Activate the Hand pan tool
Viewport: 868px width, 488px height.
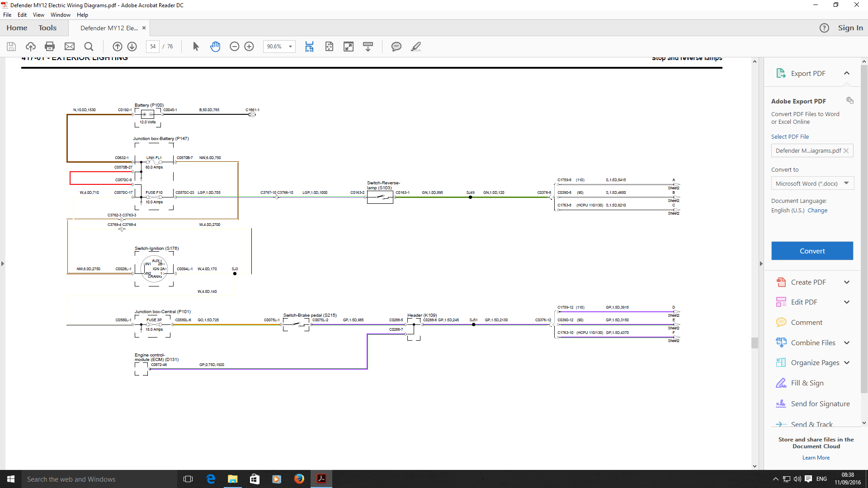point(215,47)
